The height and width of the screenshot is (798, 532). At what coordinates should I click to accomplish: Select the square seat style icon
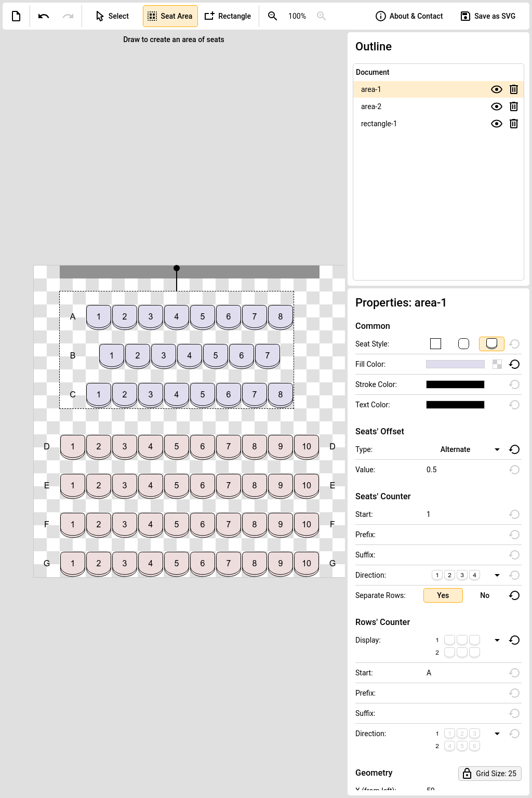(x=436, y=344)
